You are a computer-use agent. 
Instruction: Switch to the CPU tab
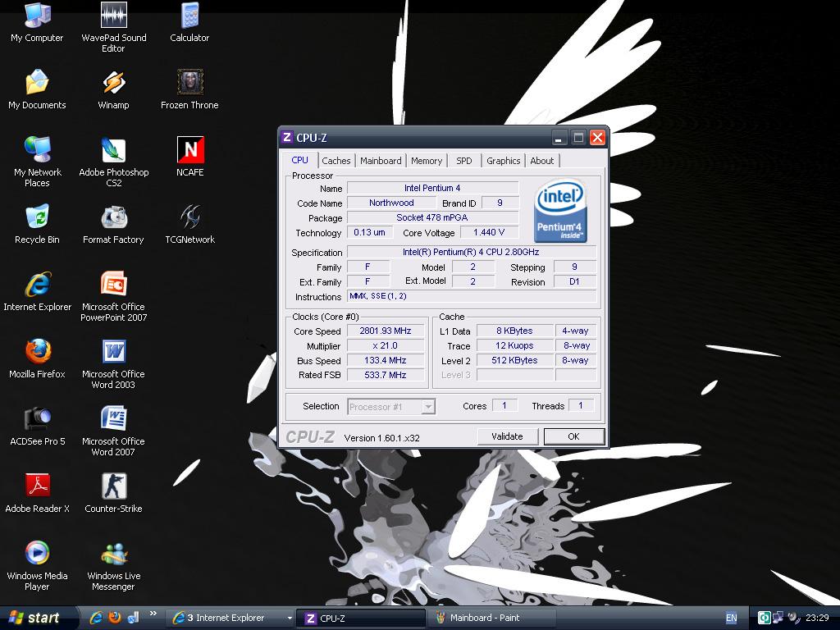point(300,160)
